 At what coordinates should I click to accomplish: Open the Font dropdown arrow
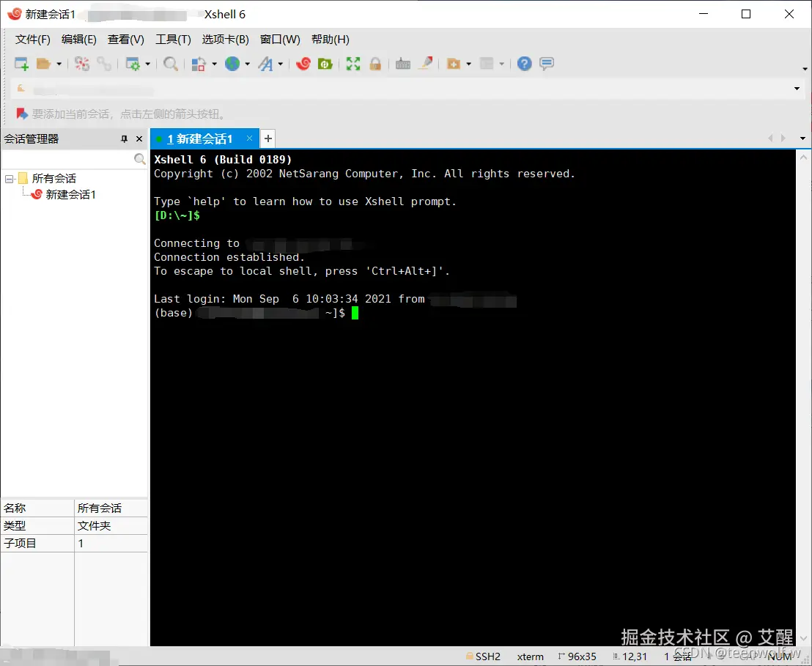pos(280,64)
